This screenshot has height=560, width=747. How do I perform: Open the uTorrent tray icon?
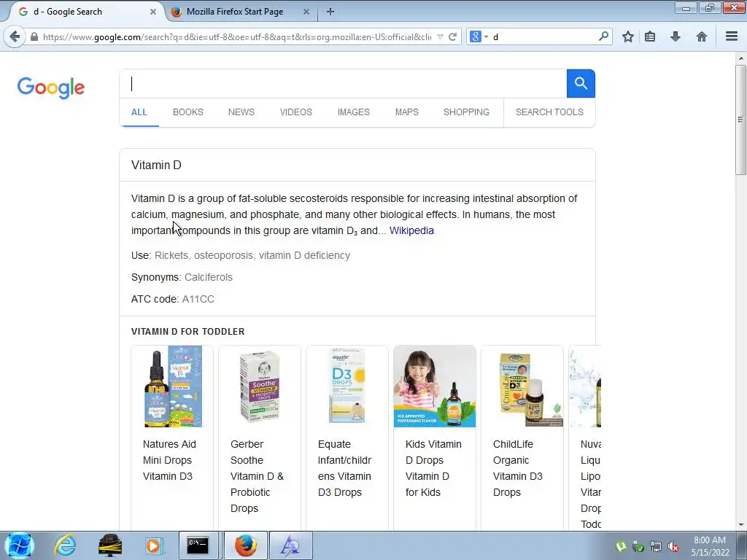[621, 546]
